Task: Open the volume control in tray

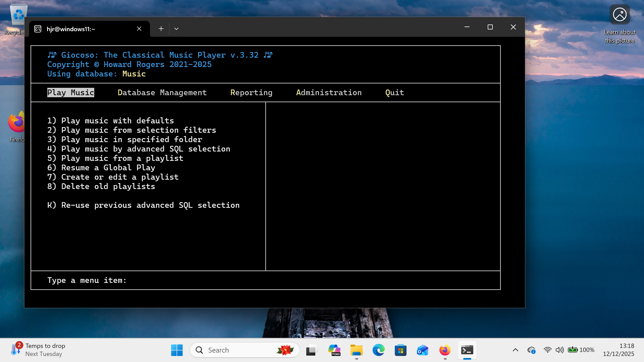Action: (x=559, y=350)
